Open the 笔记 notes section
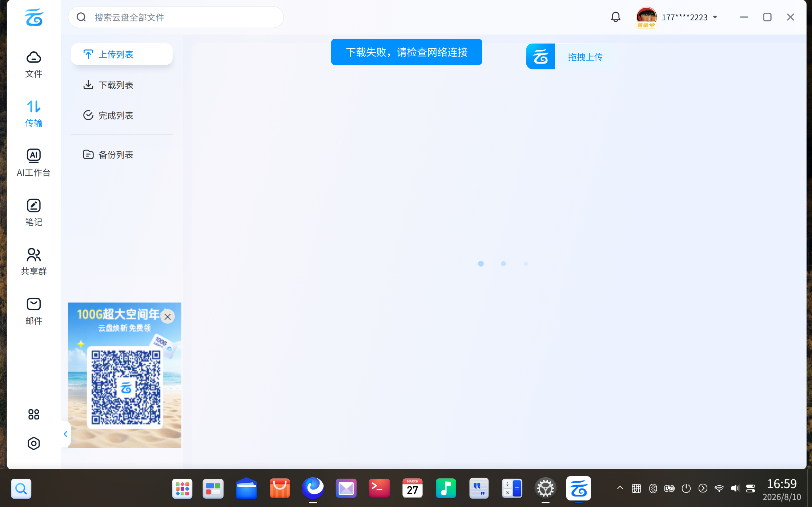The image size is (812, 507). (x=33, y=212)
